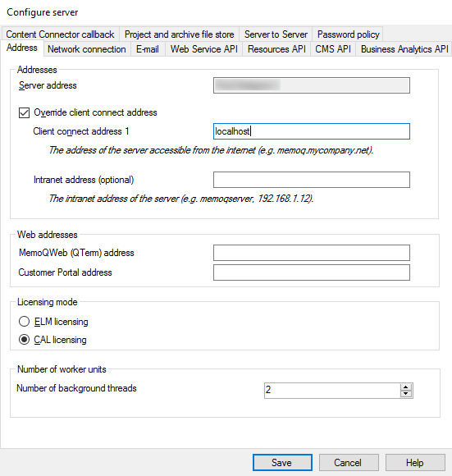Image resolution: width=452 pixels, height=476 pixels.
Task: Switch to the E-mail tab
Action: coord(148,49)
